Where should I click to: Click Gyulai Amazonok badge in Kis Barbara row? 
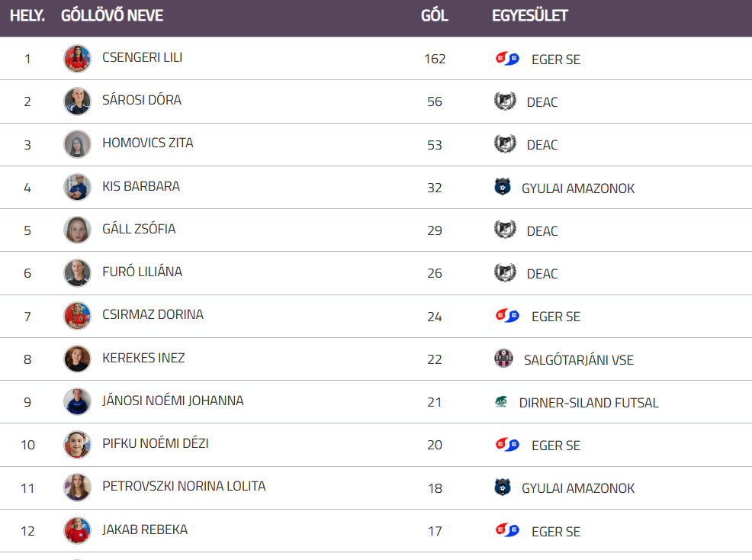pyautogui.click(x=503, y=188)
